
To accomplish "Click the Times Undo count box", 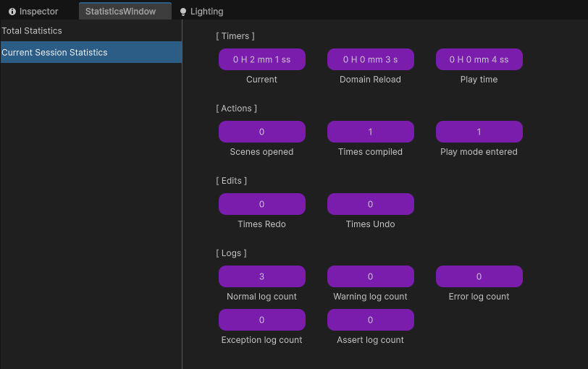I will (x=370, y=204).
